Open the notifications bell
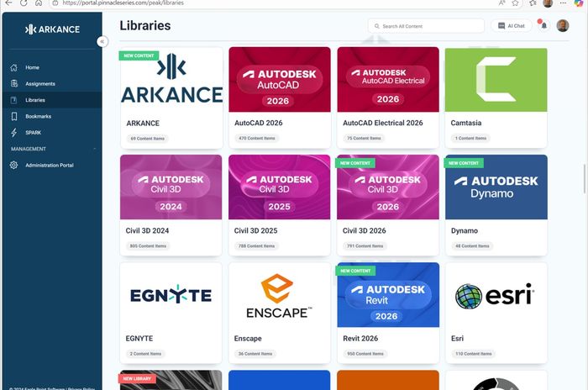 click(x=543, y=25)
